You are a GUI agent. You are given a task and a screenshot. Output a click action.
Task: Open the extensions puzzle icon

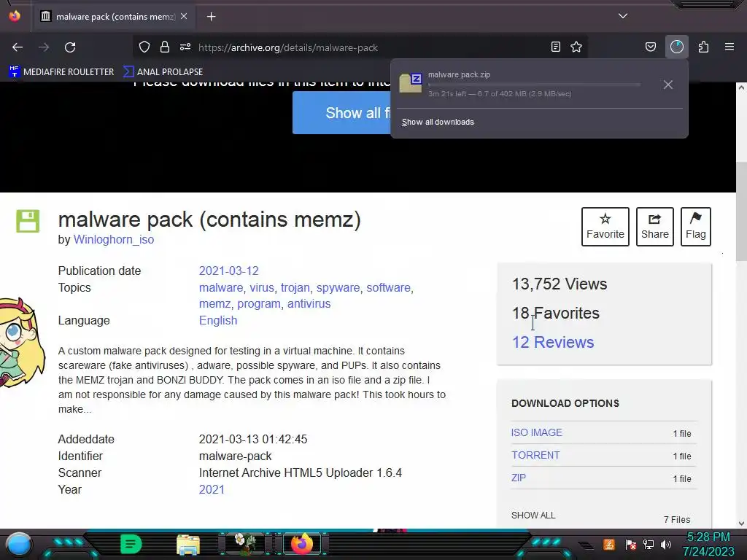704,47
